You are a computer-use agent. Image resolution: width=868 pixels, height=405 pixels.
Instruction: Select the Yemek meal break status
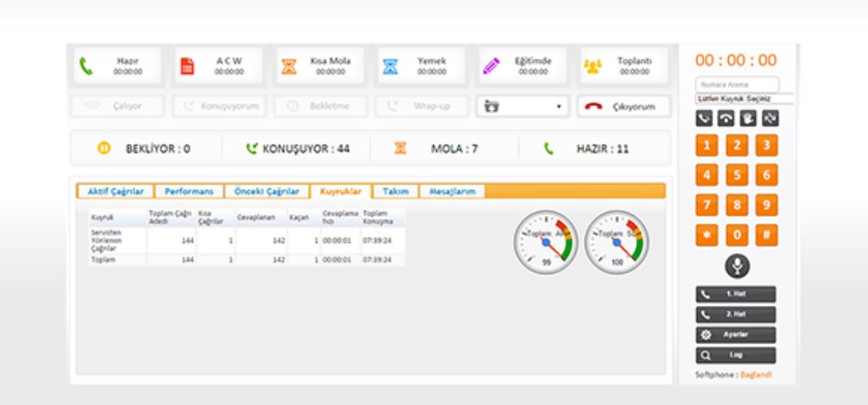point(421,66)
